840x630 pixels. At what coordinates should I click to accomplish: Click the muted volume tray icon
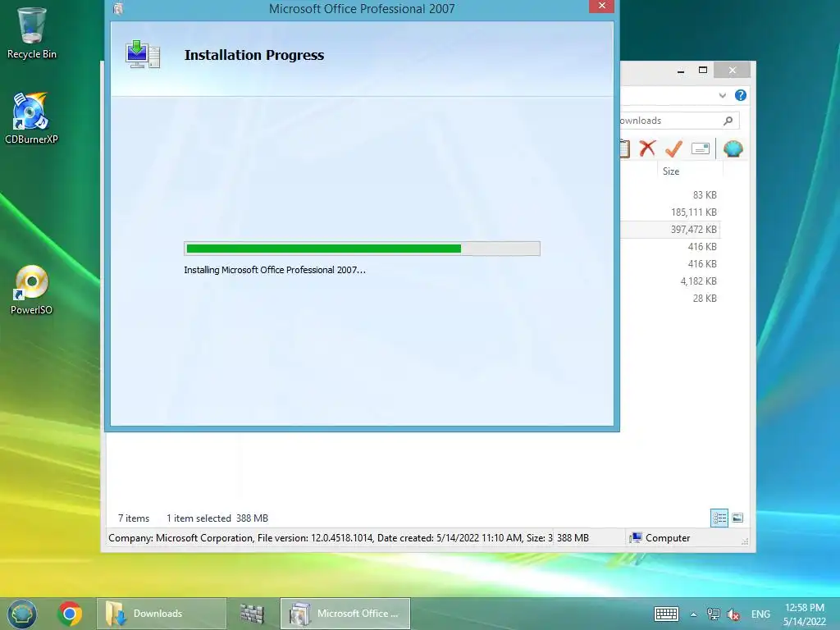point(733,614)
